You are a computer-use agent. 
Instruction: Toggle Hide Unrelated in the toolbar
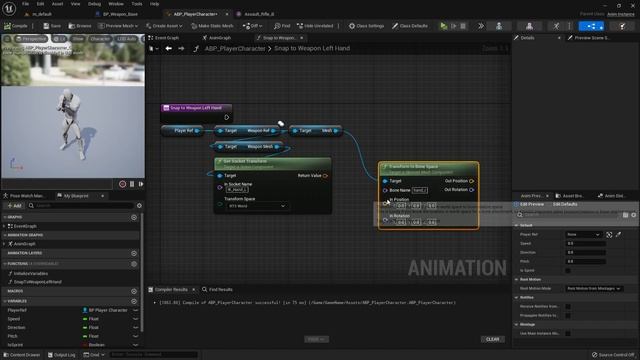click(x=315, y=26)
